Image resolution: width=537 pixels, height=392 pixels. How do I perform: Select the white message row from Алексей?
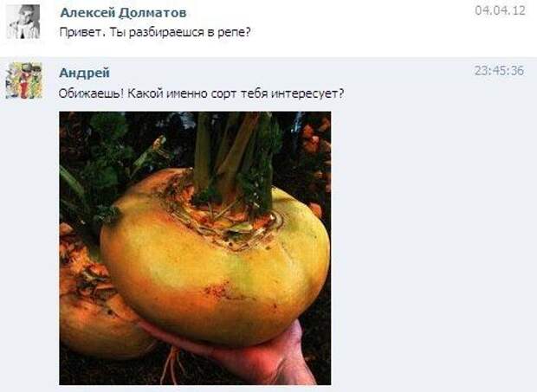[x=268, y=29]
